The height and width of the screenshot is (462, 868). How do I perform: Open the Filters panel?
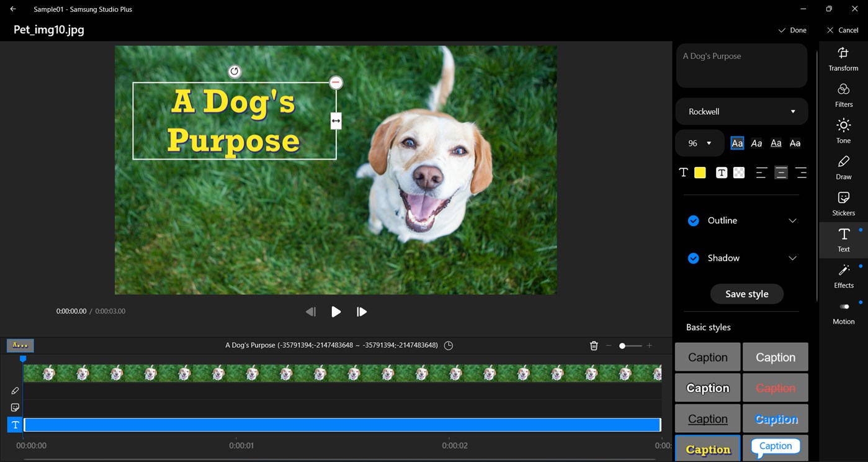[x=843, y=96]
